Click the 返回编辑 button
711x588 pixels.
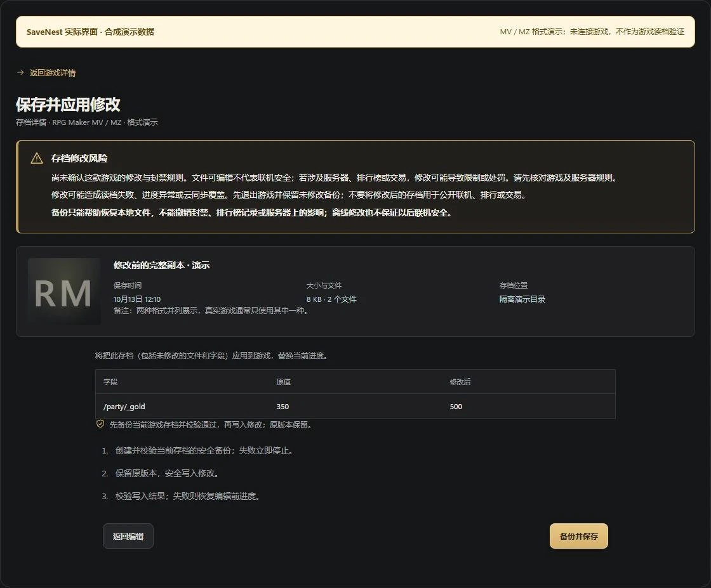click(128, 536)
